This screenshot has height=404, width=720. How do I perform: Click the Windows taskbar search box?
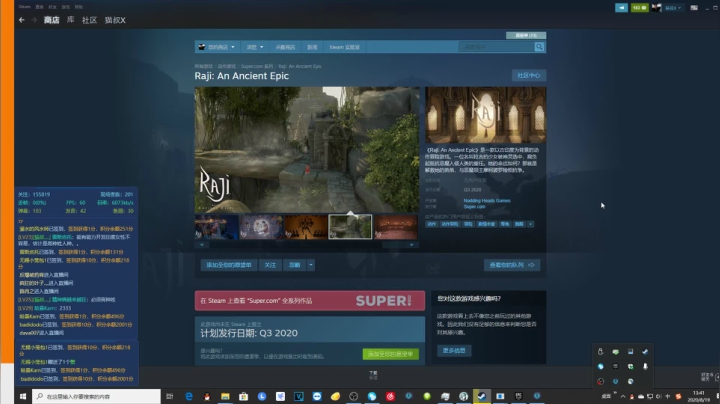[x=96, y=396]
